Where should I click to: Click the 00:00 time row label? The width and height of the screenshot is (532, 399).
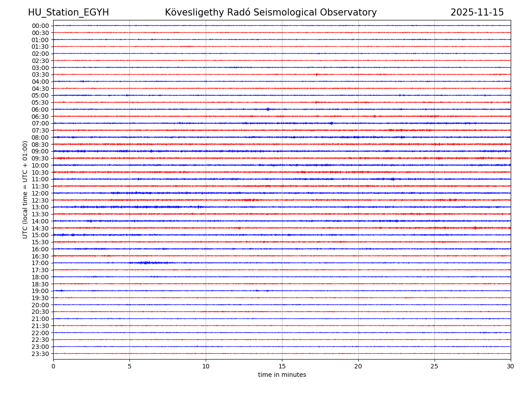tap(40, 26)
